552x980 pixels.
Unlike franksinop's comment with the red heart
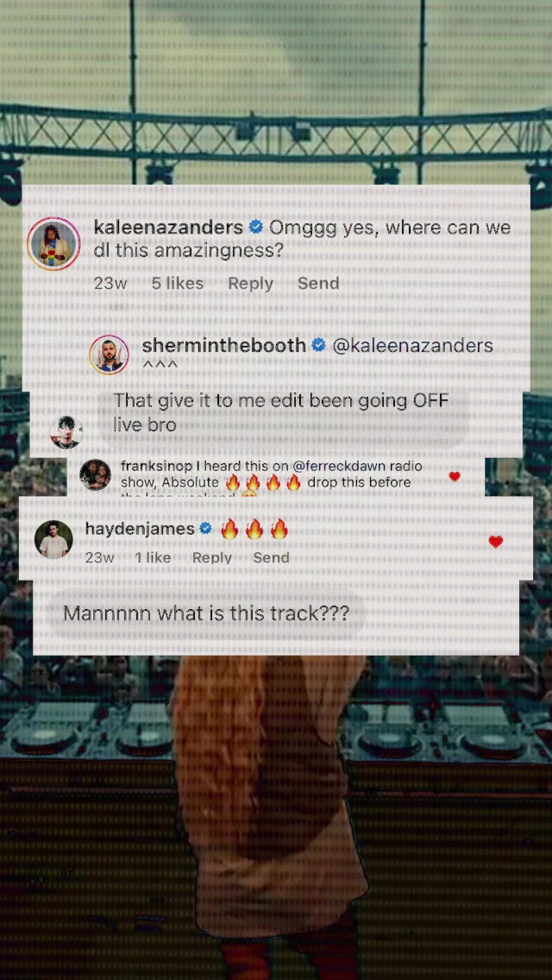pos(455,476)
